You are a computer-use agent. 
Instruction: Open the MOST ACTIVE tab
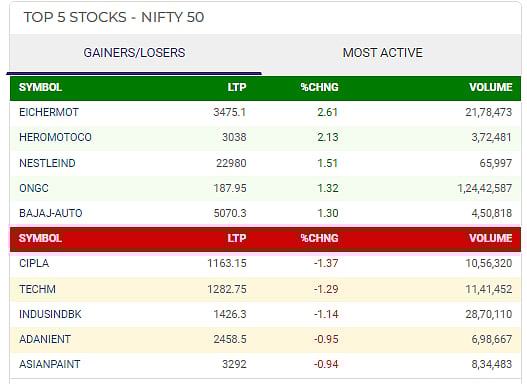(x=382, y=53)
